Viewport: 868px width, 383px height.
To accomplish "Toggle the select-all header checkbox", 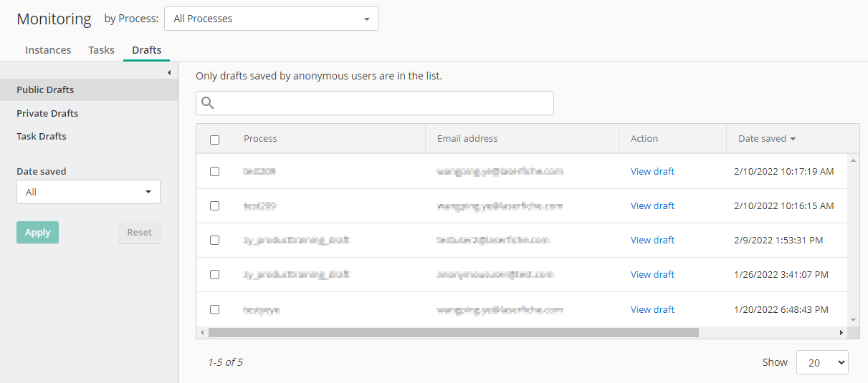I will (x=214, y=140).
